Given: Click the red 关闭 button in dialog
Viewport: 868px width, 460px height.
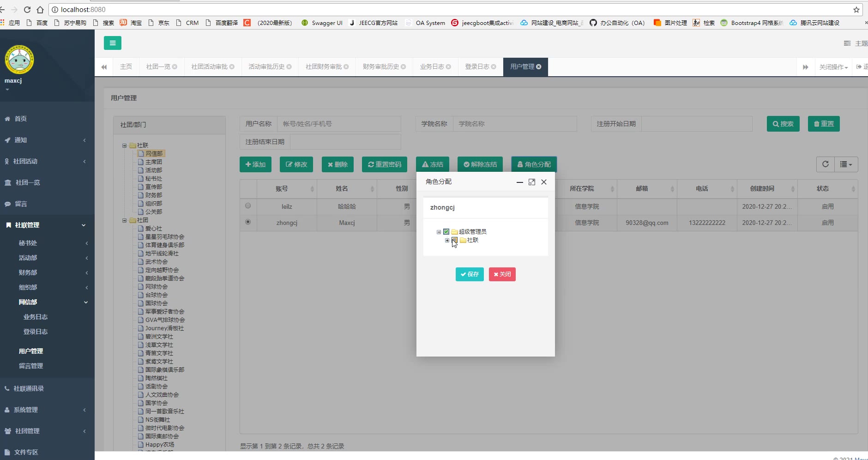Looking at the screenshot, I should click(x=502, y=274).
